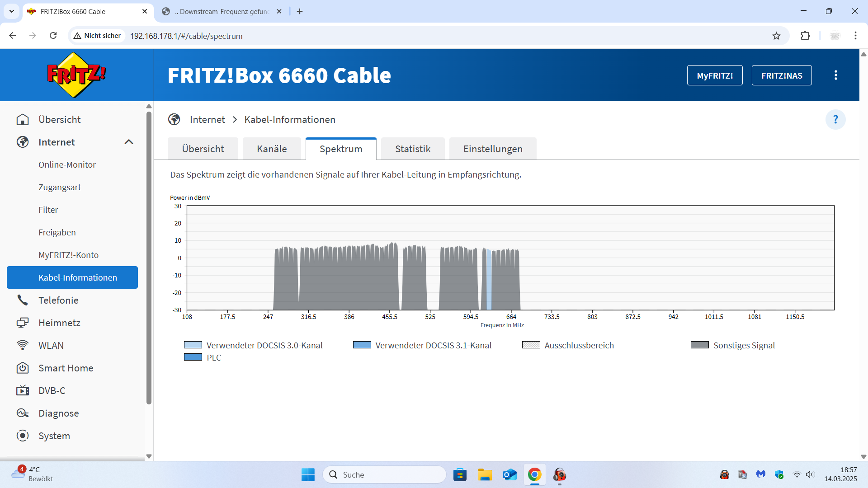Open Smart Home sidebar icon

23,368
